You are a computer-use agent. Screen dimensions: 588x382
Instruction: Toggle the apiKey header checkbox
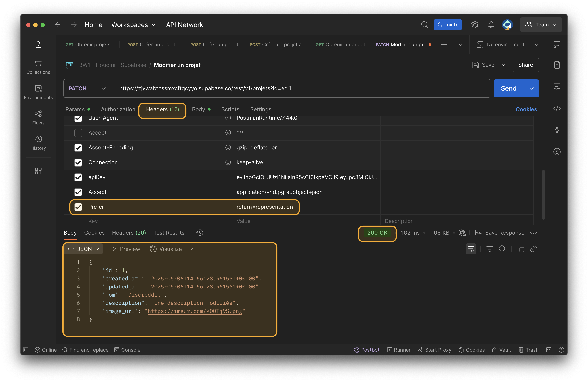click(78, 177)
